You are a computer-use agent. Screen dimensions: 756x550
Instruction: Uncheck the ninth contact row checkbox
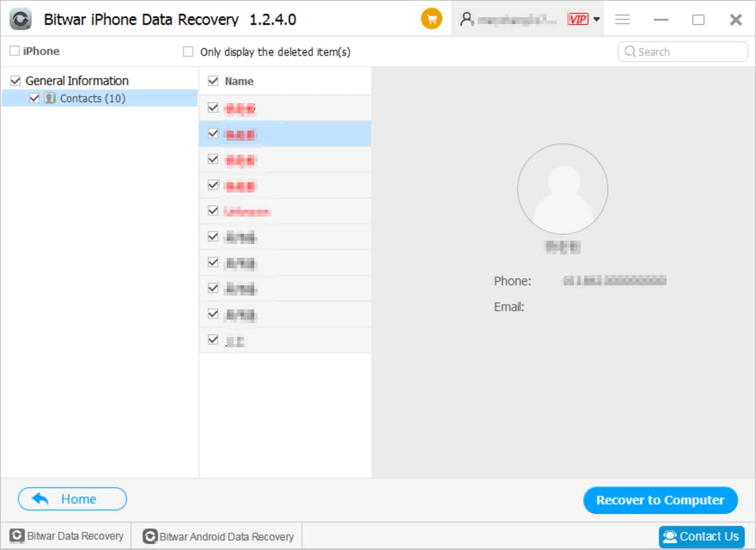click(x=213, y=313)
